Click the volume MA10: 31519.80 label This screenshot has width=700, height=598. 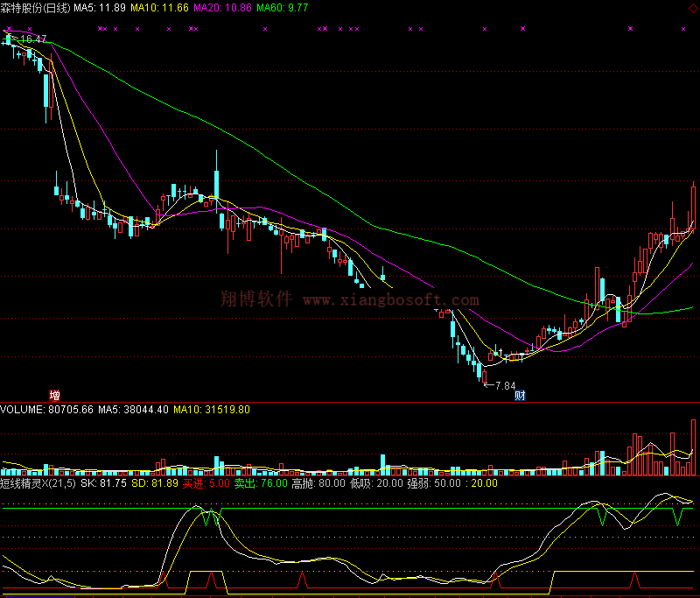coord(212,410)
